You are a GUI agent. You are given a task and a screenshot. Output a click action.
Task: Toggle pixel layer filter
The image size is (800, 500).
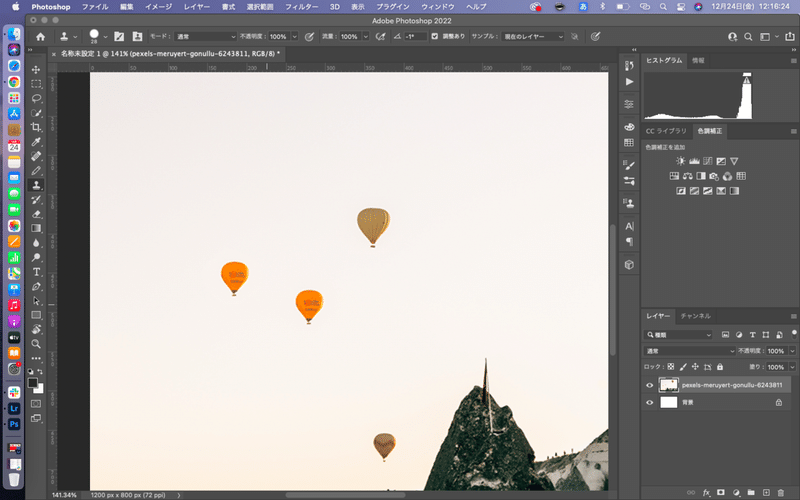pyautogui.click(x=726, y=335)
